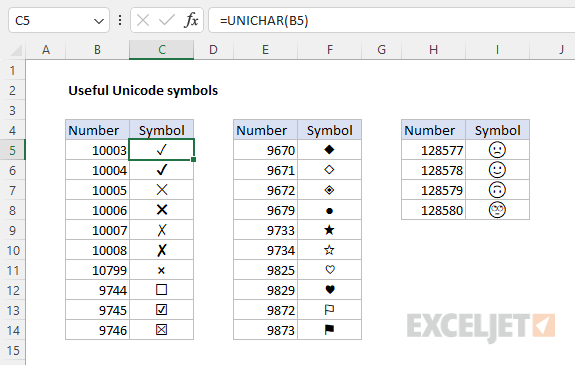Click the formula bar options three-dot handle
This screenshot has width=575, height=365.
120,20
